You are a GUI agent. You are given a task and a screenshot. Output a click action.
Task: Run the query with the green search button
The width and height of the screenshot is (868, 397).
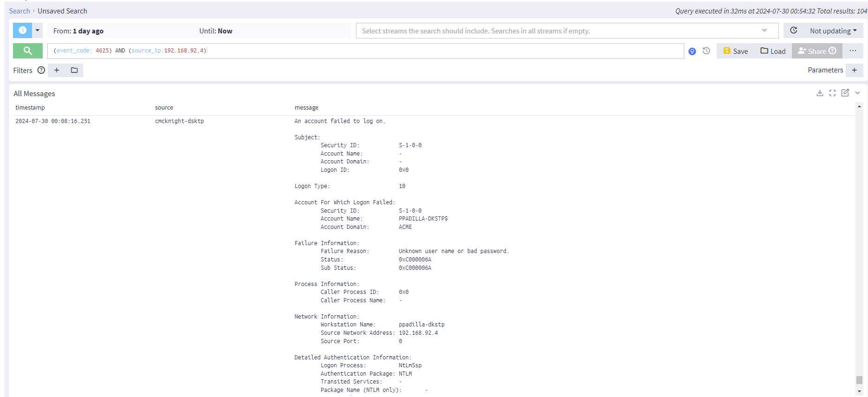[x=27, y=51]
